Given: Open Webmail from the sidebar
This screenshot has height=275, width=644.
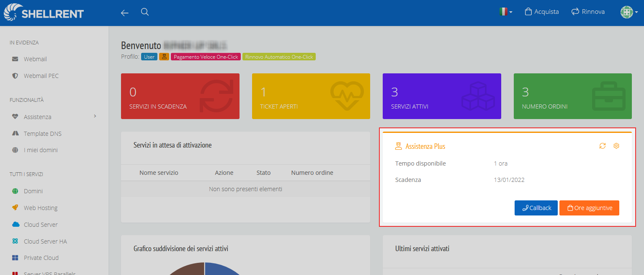Looking at the screenshot, I should [x=35, y=59].
